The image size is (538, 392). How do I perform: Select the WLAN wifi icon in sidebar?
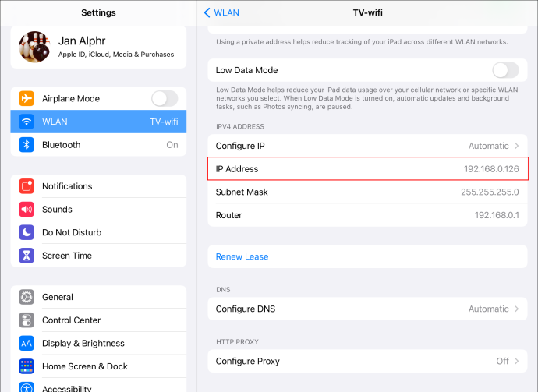coord(27,122)
